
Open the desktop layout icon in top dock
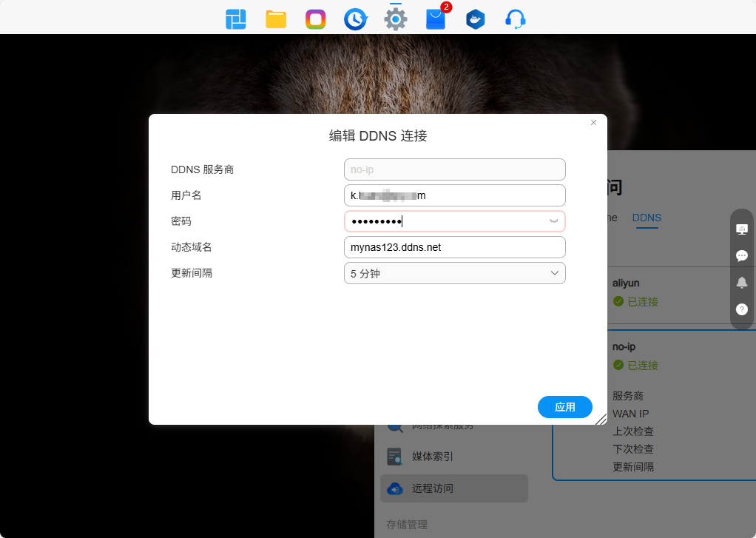point(236,20)
